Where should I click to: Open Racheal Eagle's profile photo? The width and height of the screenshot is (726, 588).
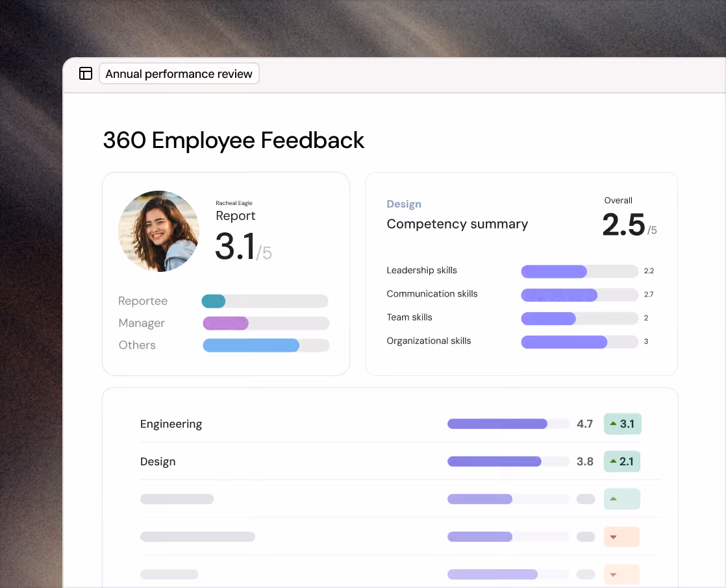(x=159, y=231)
